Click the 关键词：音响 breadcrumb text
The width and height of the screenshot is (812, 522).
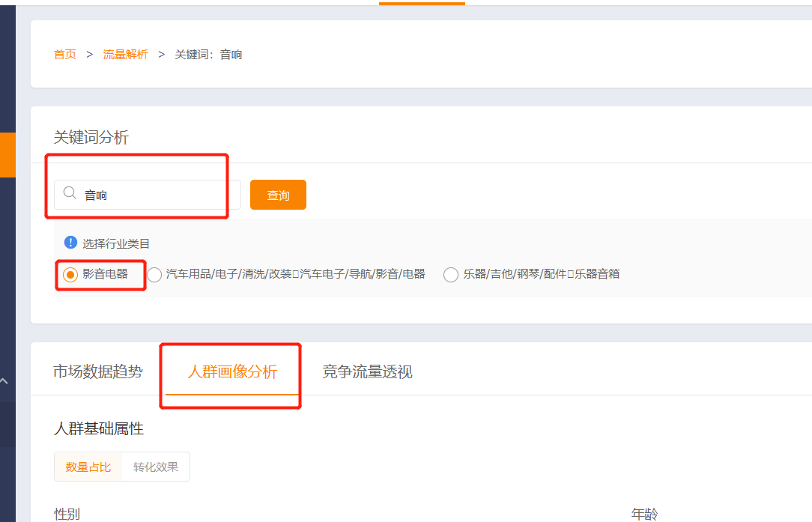pos(208,55)
